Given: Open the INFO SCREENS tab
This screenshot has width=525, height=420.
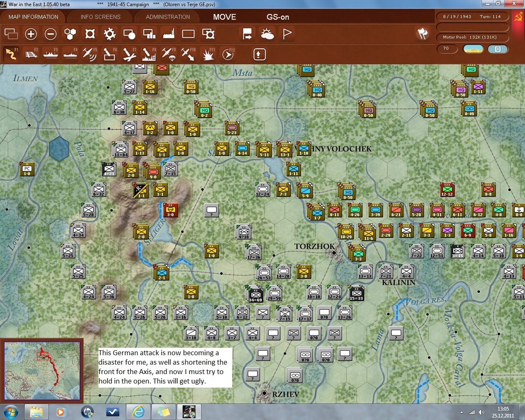Looking at the screenshot, I should coord(100,17).
